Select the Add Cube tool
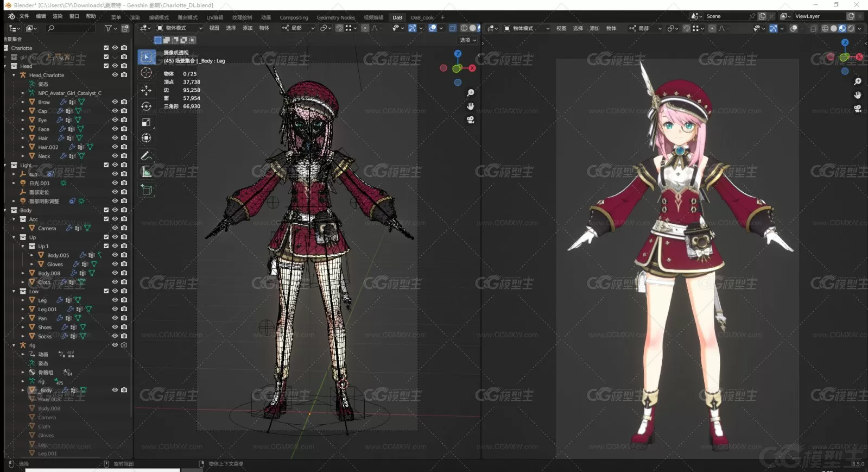Image resolution: width=868 pixels, height=472 pixels. click(147, 190)
